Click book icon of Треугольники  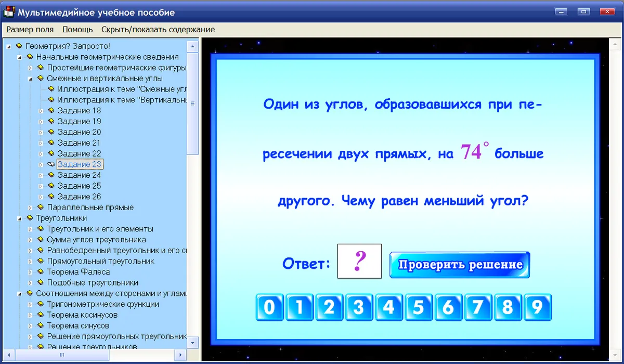click(30, 218)
